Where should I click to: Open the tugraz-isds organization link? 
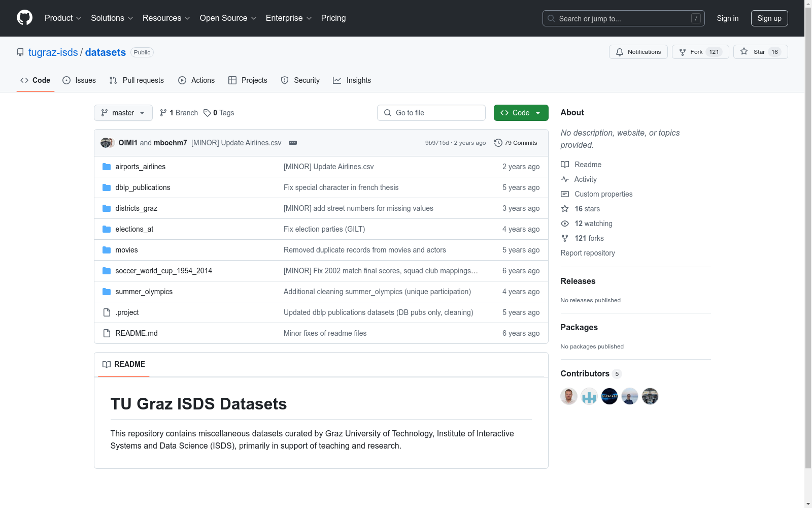tap(53, 52)
